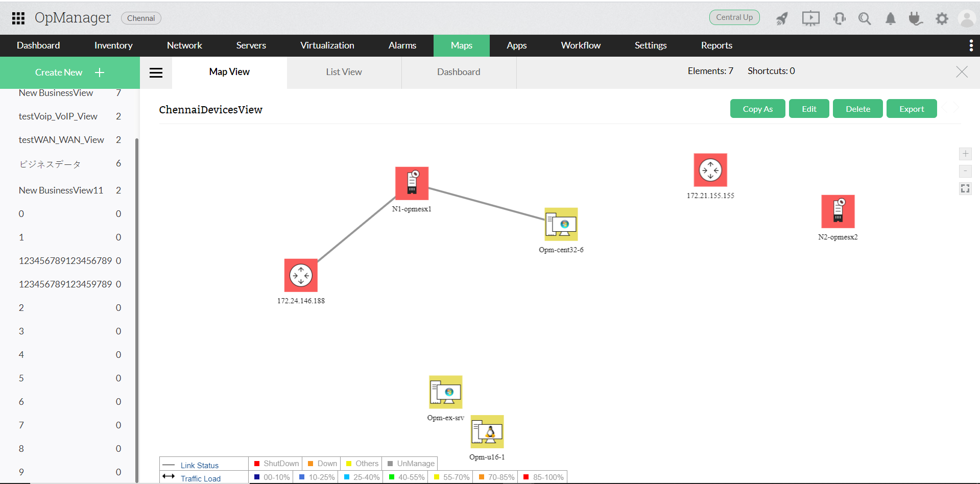Open the Traffic Load legend link

coord(201,479)
